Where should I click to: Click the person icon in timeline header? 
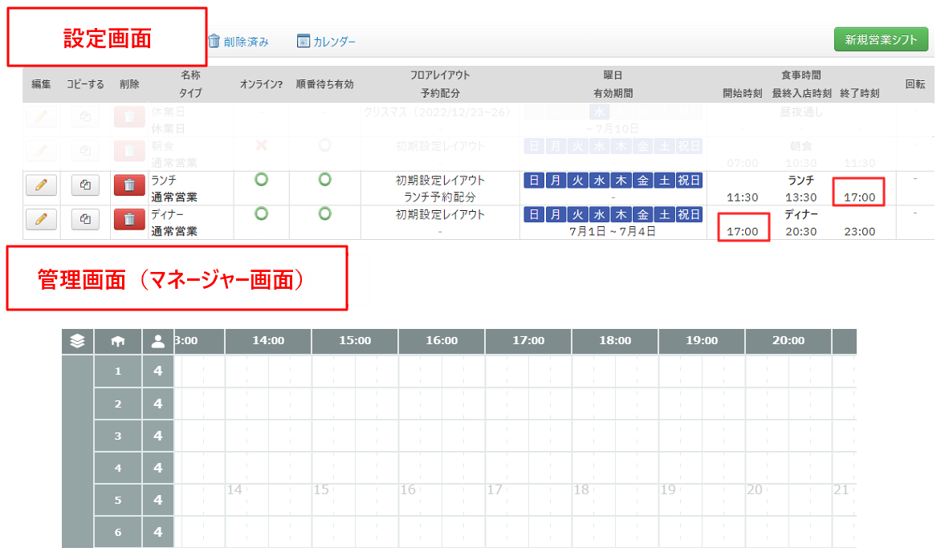(158, 342)
